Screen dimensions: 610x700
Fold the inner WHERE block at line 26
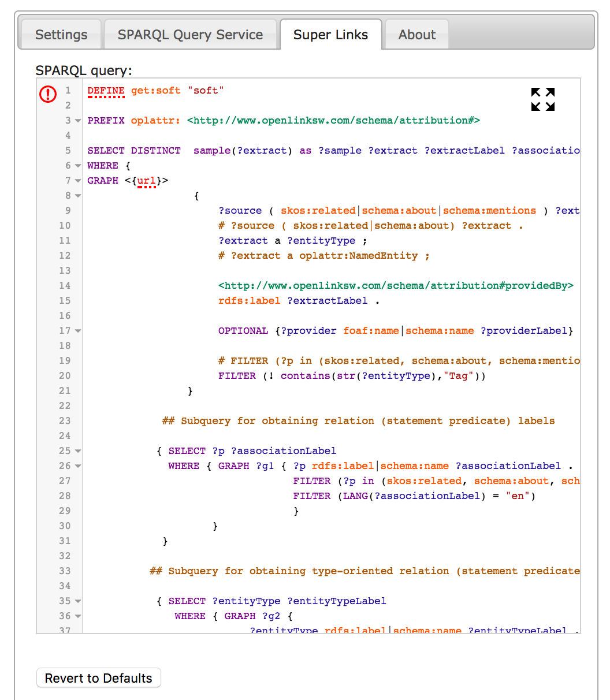pos(77,466)
